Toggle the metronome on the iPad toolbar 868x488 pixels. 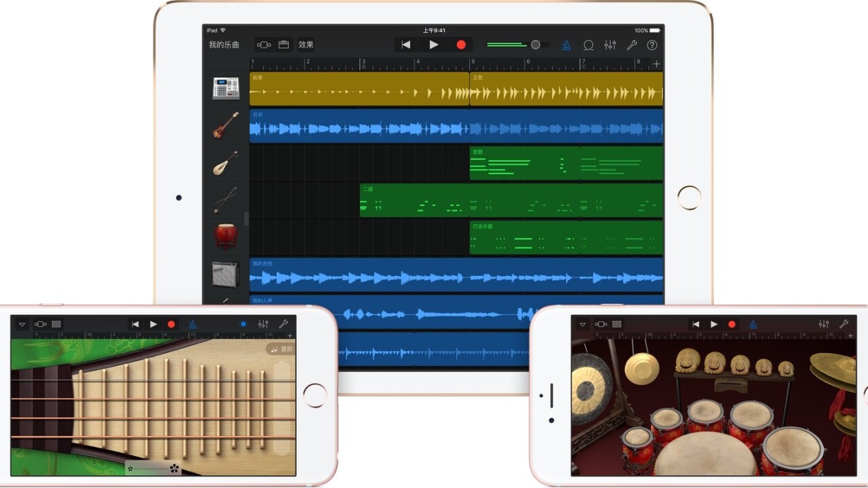pos(566,45)
